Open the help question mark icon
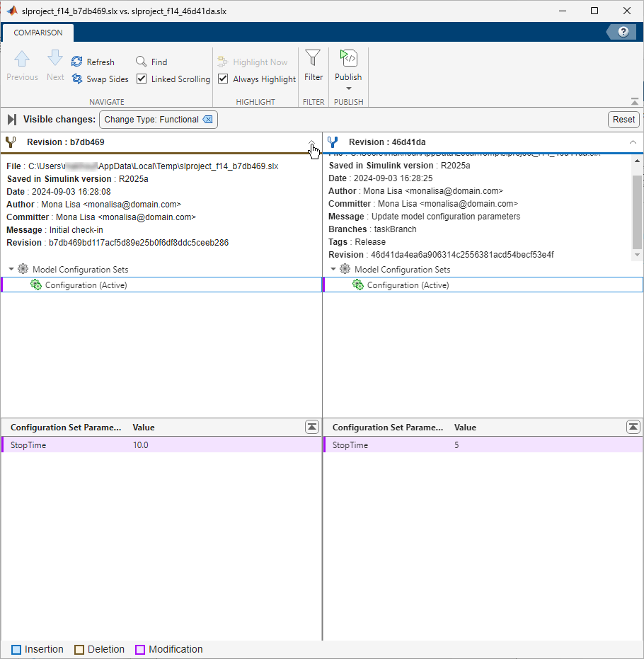644x659 pixels. click(x=623, y=32)
